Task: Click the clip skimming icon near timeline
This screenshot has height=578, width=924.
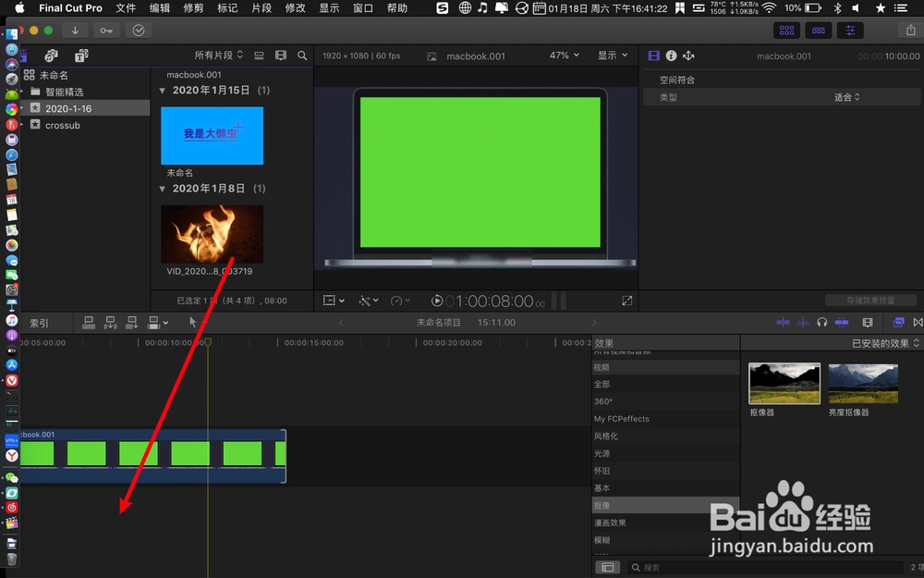Action: 784,322
